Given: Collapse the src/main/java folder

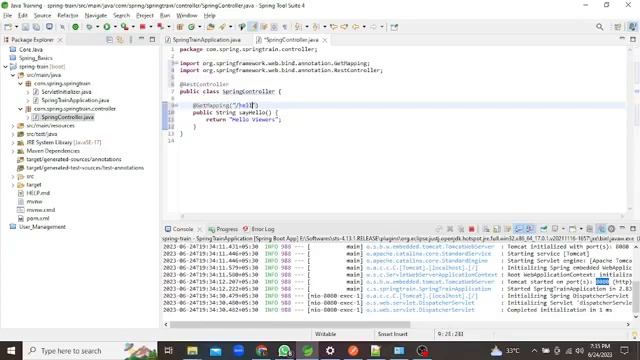Looking at the screenshot, I should pos(13,75).
